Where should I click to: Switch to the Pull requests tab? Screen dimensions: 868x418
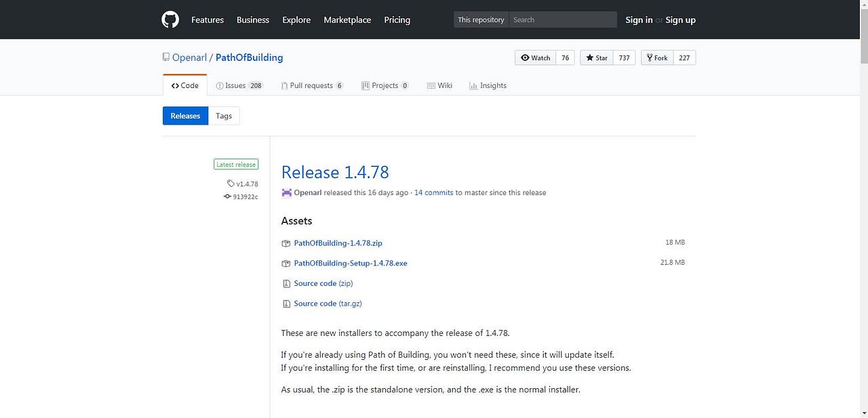pos(312,85)
